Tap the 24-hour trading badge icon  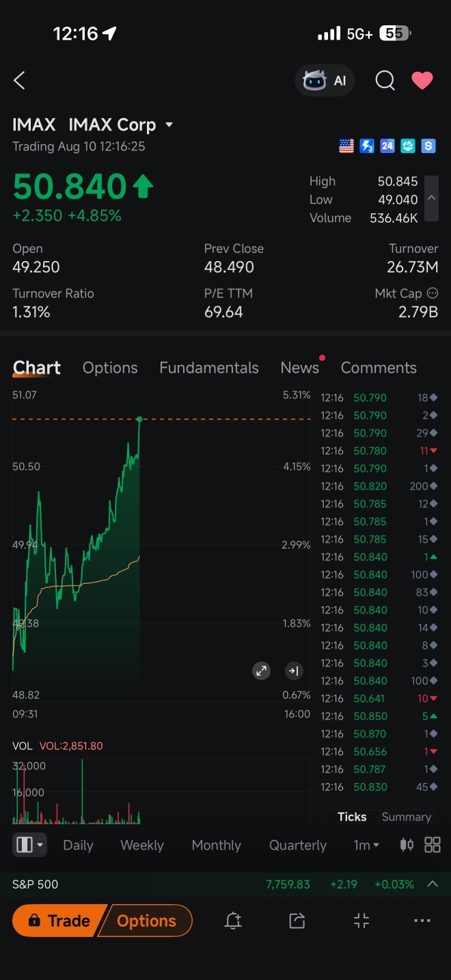pyautogui.click(x=387, y=146)
